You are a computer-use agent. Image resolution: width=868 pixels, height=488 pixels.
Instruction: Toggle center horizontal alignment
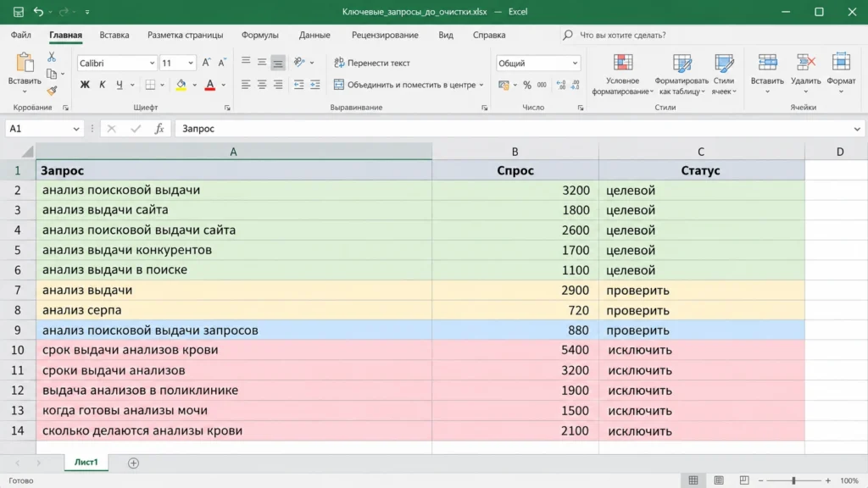262,85
